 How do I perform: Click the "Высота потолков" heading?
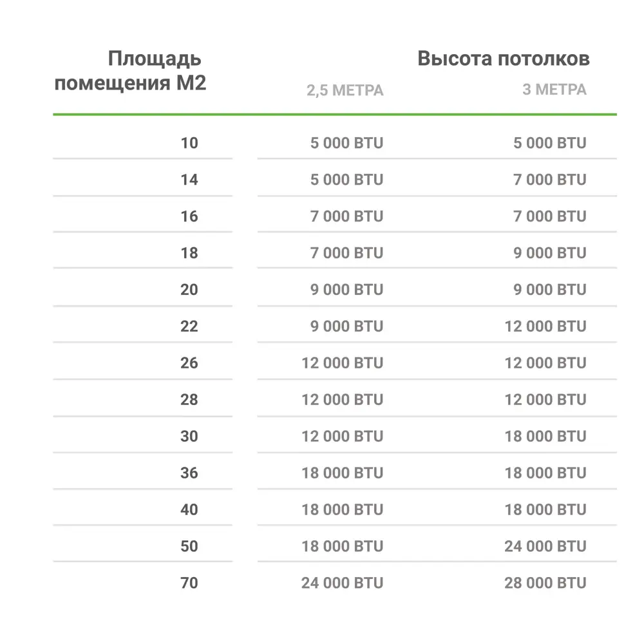click(x=503, y=59)
